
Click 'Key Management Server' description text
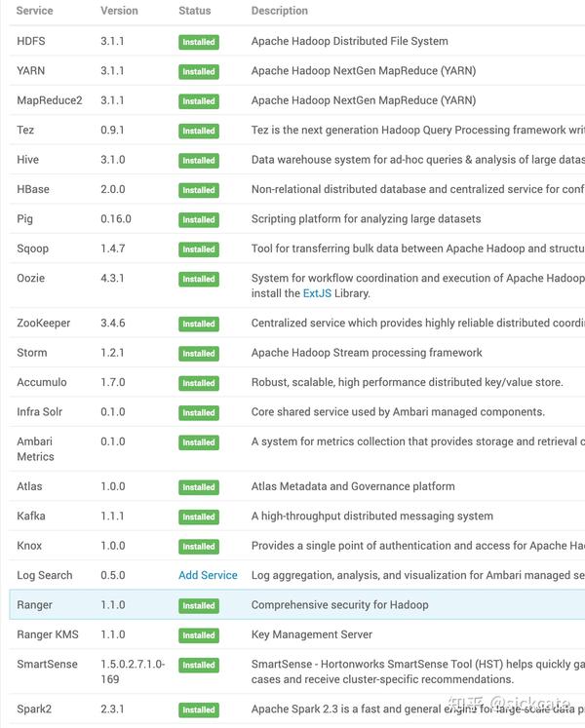click(x=312, y=634)
